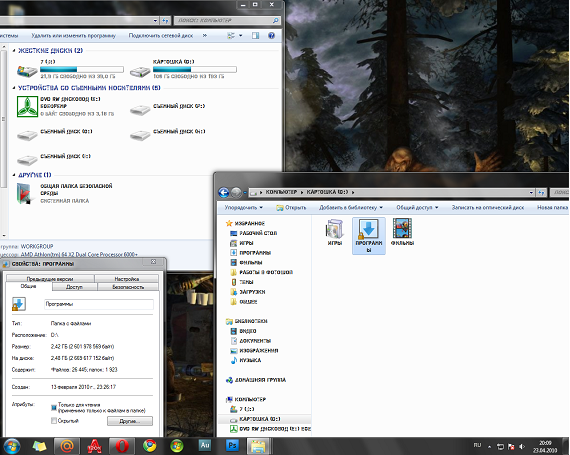
Task: Click folder name field containing Программы
Action: coord(99,304)
